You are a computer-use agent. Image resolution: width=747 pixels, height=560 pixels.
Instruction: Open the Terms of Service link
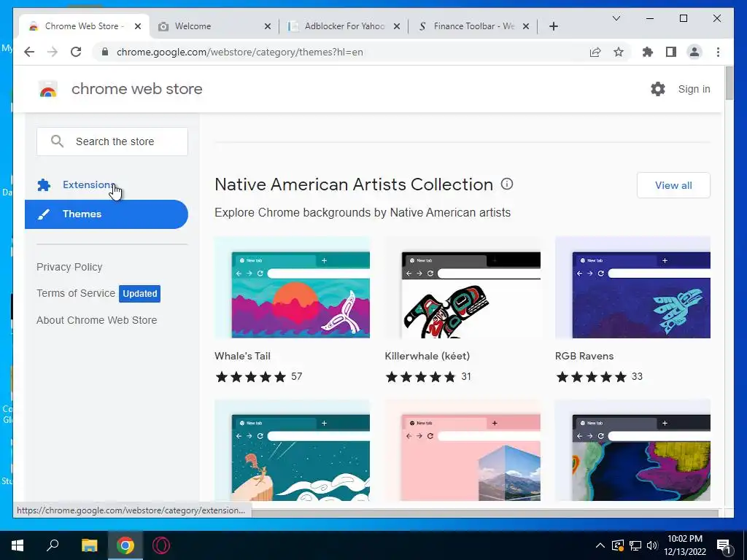tap(76, 293)
